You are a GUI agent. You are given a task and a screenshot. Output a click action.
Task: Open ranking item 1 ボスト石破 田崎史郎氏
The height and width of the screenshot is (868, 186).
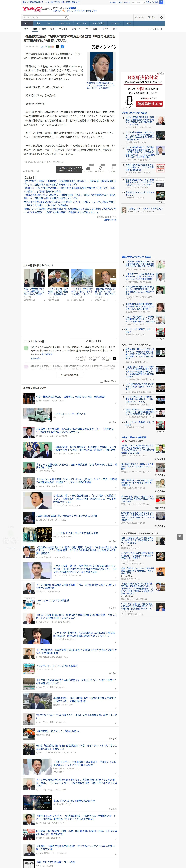click(140, 121)
